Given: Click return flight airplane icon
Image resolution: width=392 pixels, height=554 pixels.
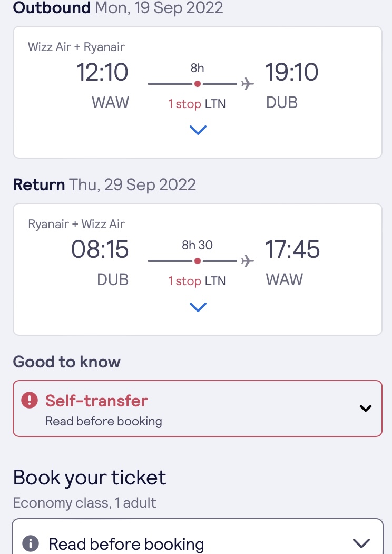Looking at the screenshot, I should [x=248, y=261].
